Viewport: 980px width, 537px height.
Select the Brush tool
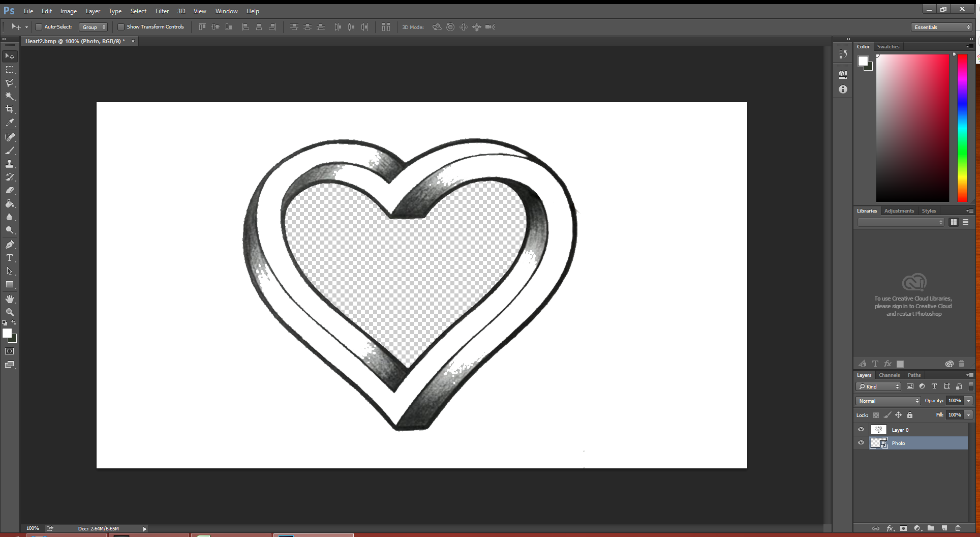coord(10,151)
